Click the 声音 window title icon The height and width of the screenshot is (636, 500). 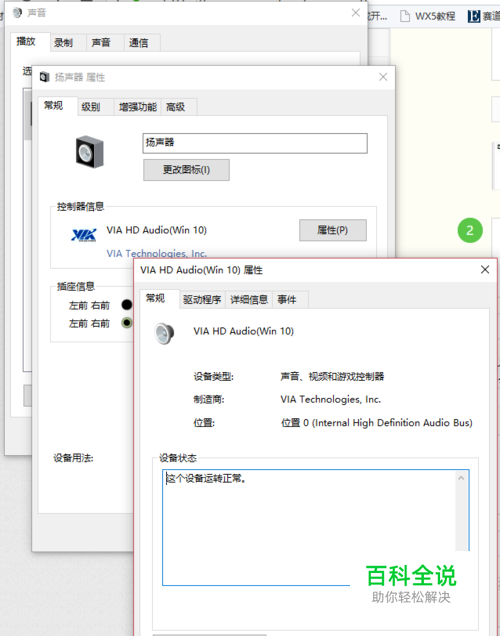coord(17,13)
